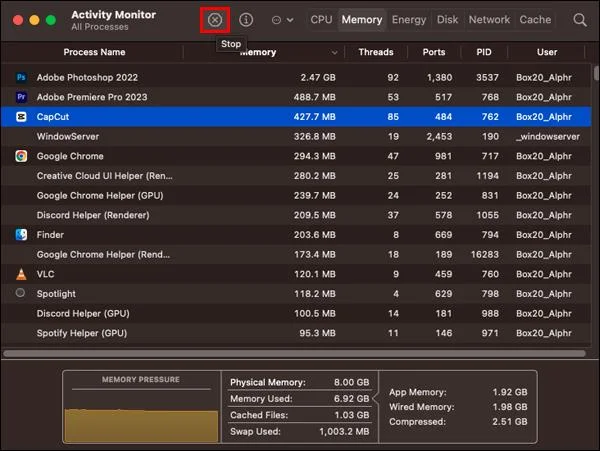Select the WindowServer process row
Viewport: 600px width, 451px height.
(296, 137)
